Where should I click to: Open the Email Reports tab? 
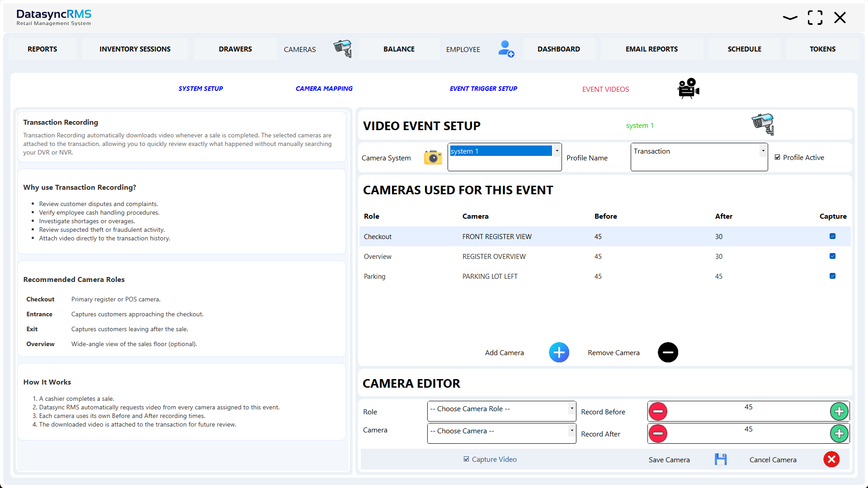(652, 49)
